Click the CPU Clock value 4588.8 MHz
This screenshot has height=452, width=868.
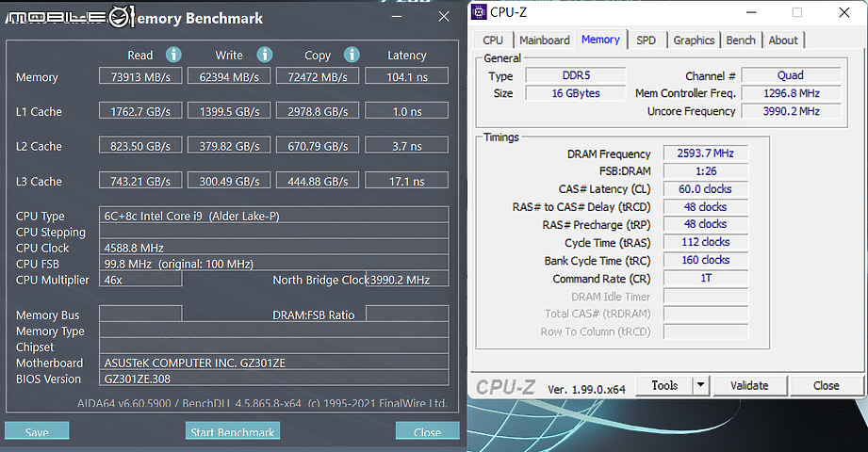click(x=274, y=248)
